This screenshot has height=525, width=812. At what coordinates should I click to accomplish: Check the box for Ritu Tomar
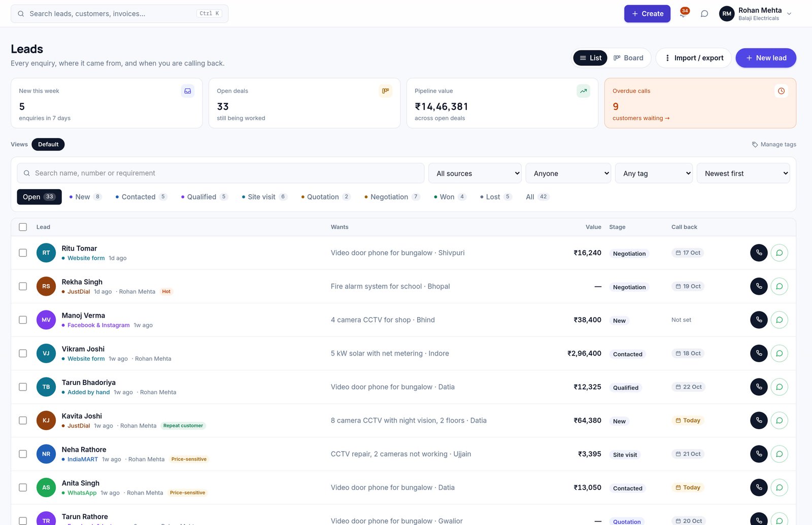click(x=23, y=253)
